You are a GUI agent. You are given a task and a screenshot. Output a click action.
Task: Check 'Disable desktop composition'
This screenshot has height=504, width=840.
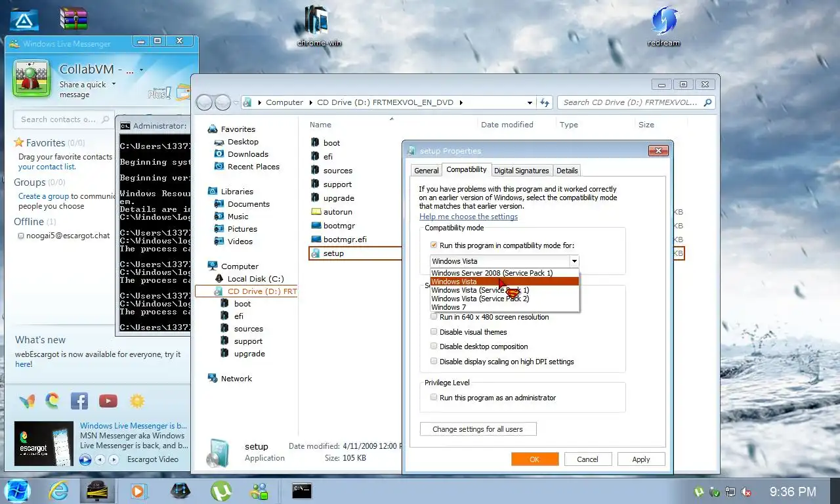pos(434,346)
